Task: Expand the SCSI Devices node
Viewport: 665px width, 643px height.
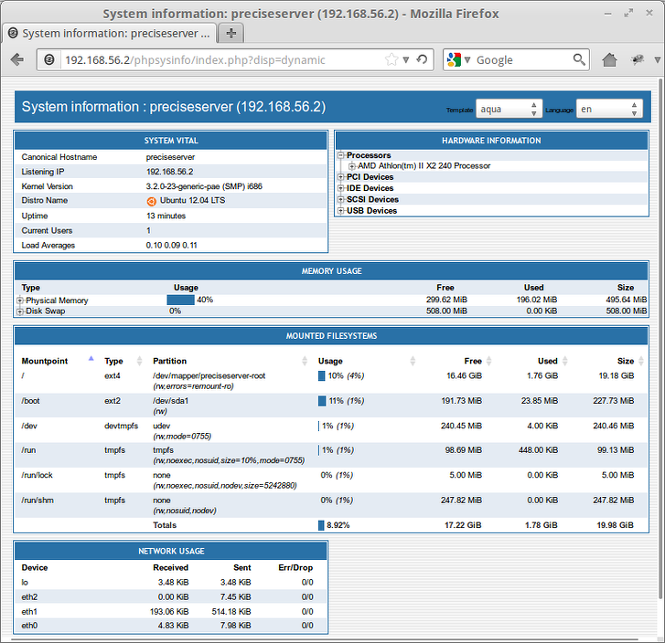Action: coord(341,199)
